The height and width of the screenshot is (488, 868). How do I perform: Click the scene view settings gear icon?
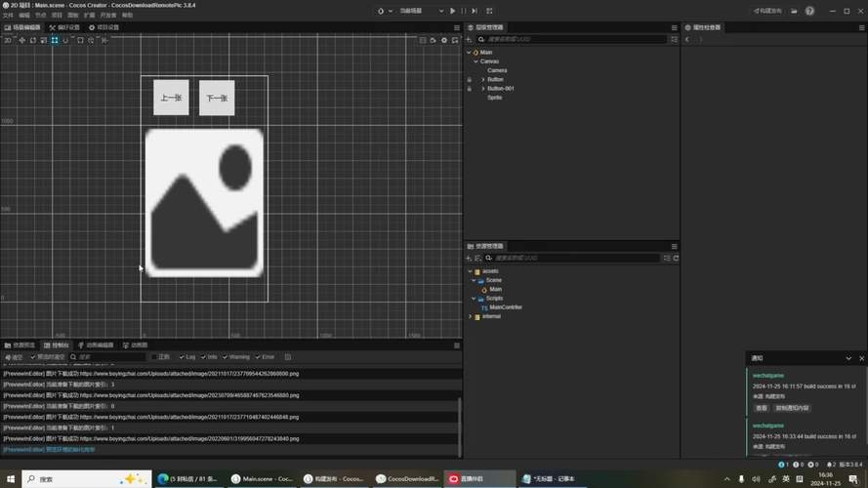[x=444, y=40]
